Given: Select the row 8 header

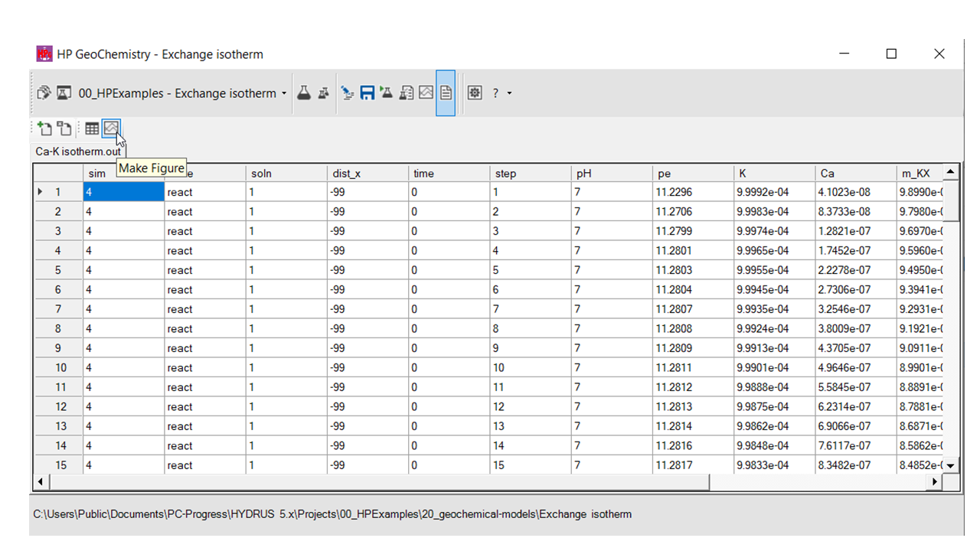Looking at the screenshot, I should 59,329.
